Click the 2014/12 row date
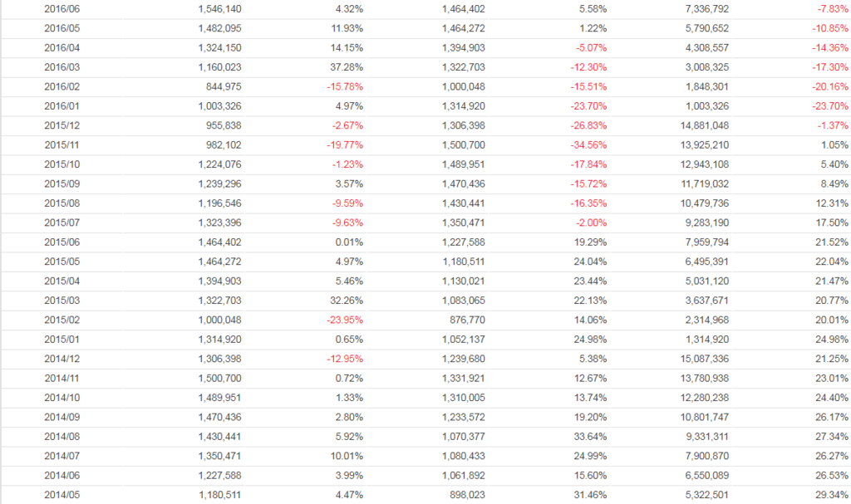 pyautogui.click(x=62, y=360)
